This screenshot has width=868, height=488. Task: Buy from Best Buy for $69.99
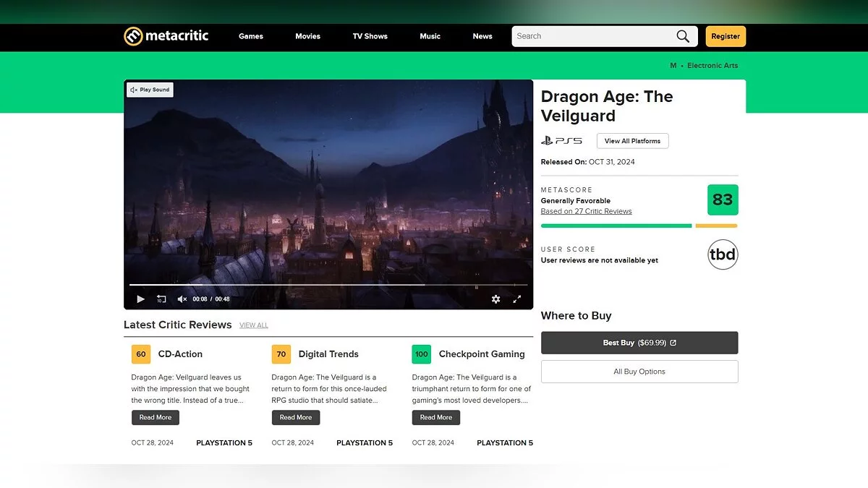pos(639,343)
